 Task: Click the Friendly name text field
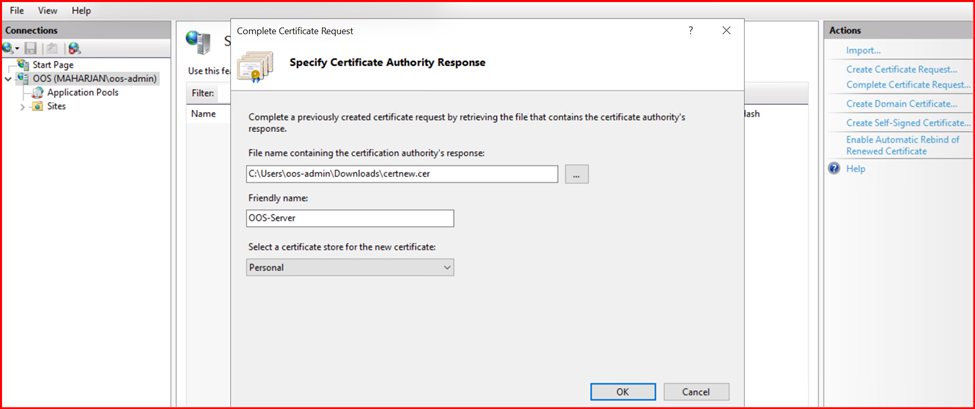(350, 218)
